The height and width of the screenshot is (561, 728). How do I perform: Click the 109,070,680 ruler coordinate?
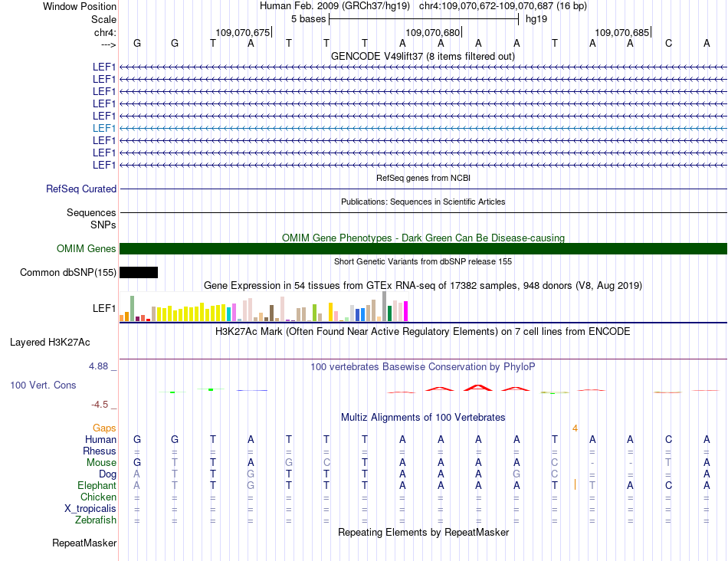pyautogui.click(x=432, y=32)
